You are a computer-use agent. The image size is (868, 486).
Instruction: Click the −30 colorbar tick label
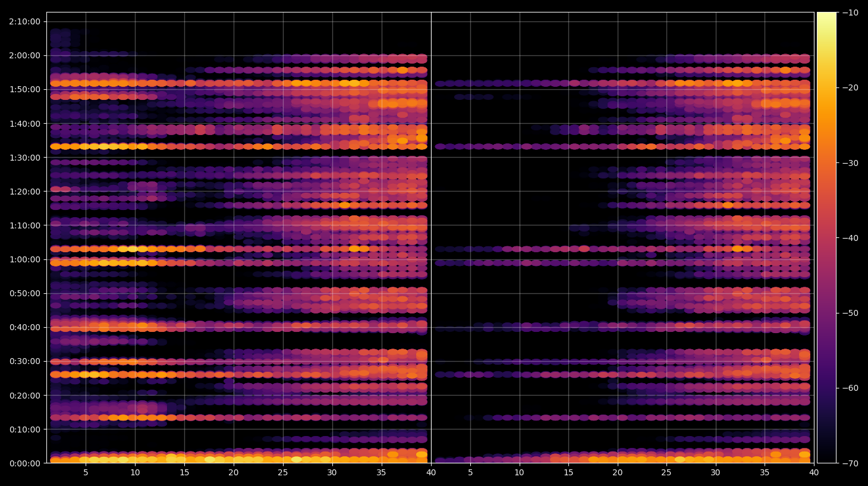pos(850,163)
